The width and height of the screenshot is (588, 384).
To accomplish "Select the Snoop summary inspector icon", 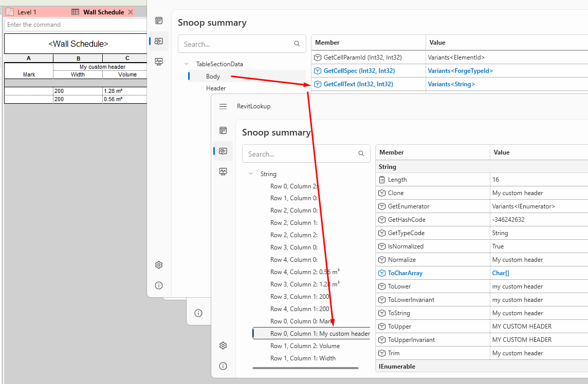I will (x=159, y=41).
